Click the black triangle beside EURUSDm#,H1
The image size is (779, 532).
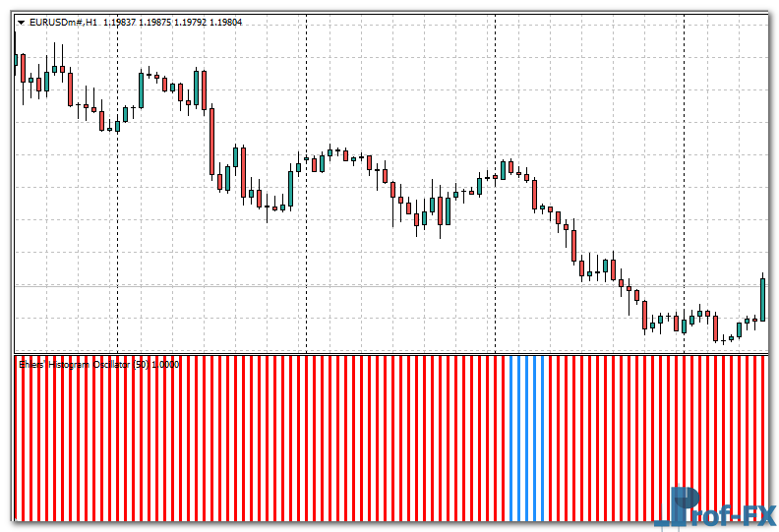21,22
